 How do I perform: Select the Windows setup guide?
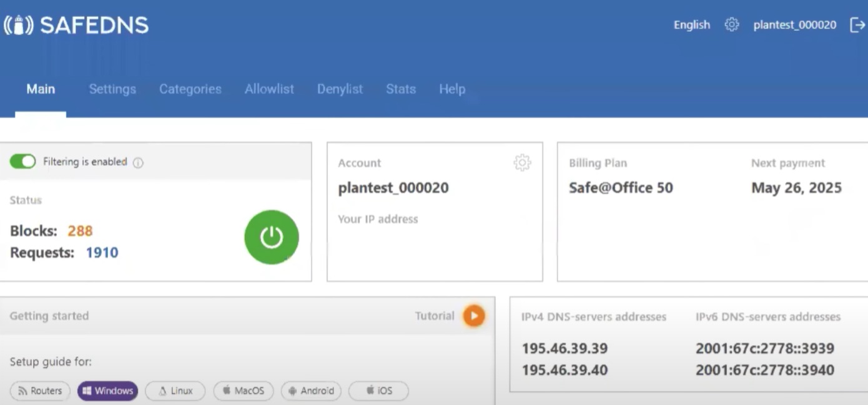tap(107, 391)
